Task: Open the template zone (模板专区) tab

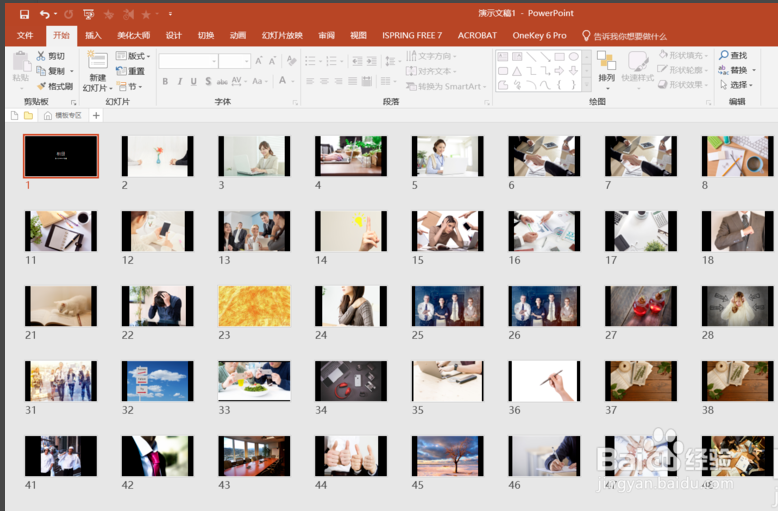Action: [x=63, y=116]
